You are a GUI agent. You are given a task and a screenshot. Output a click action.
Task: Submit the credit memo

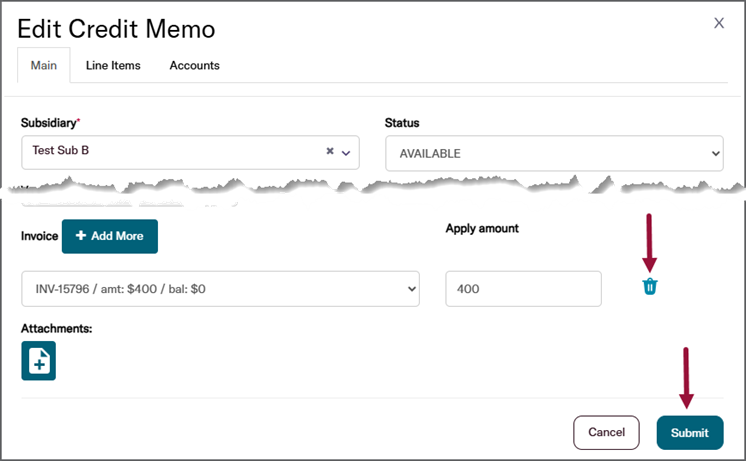(689, 432)
